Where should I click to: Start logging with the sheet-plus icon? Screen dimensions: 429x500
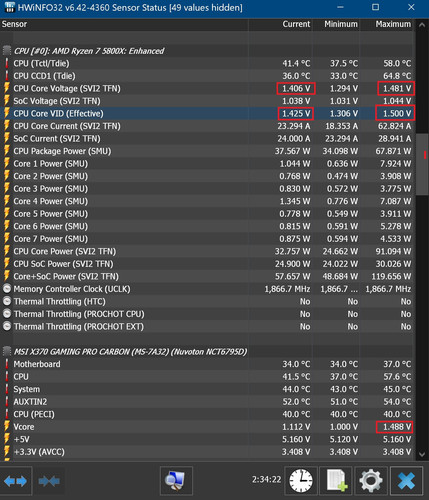coord(336,481)
